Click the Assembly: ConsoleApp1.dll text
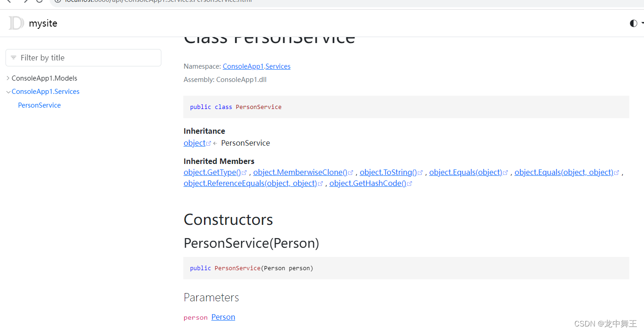The height and width of the screenshot is (332, 644). (225, 80)
